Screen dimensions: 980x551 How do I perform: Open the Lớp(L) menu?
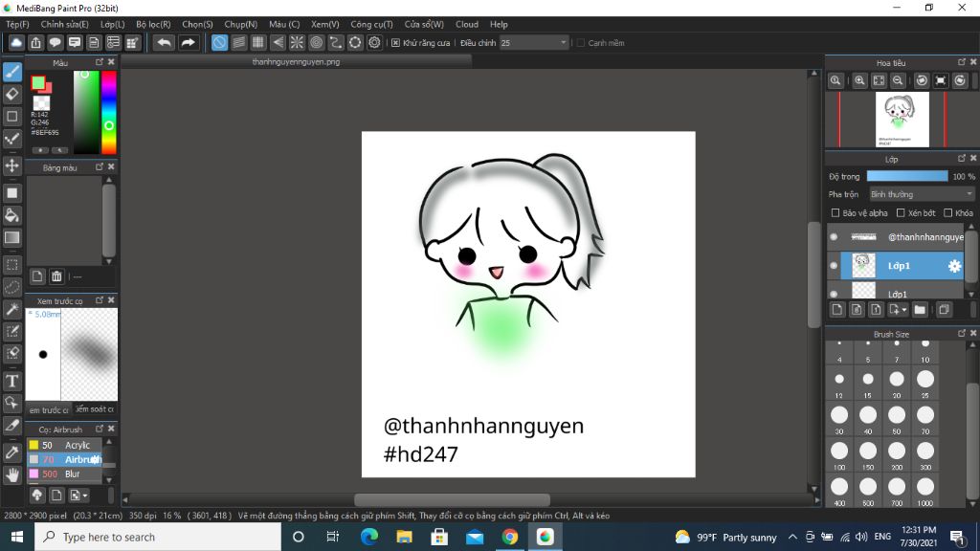113,24
